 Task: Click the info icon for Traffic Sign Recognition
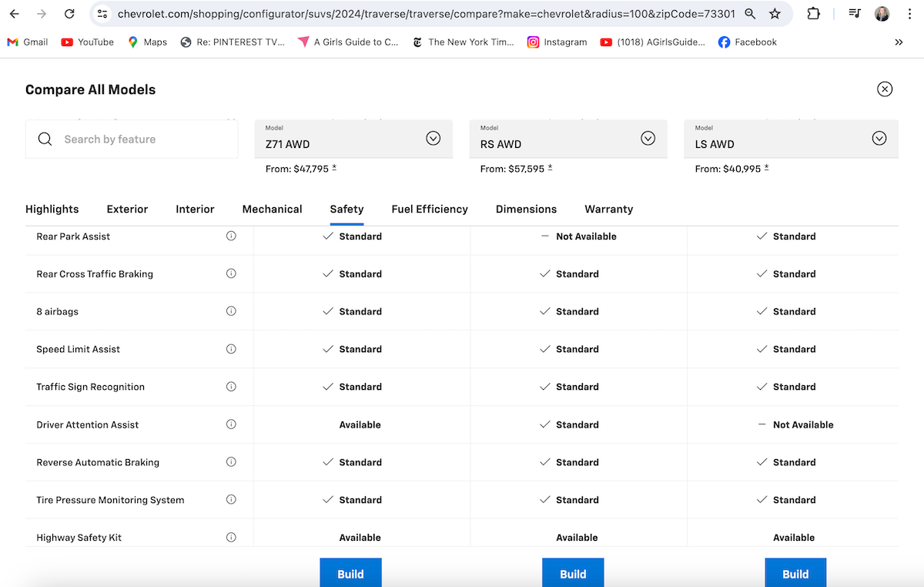tap(231, 387)
